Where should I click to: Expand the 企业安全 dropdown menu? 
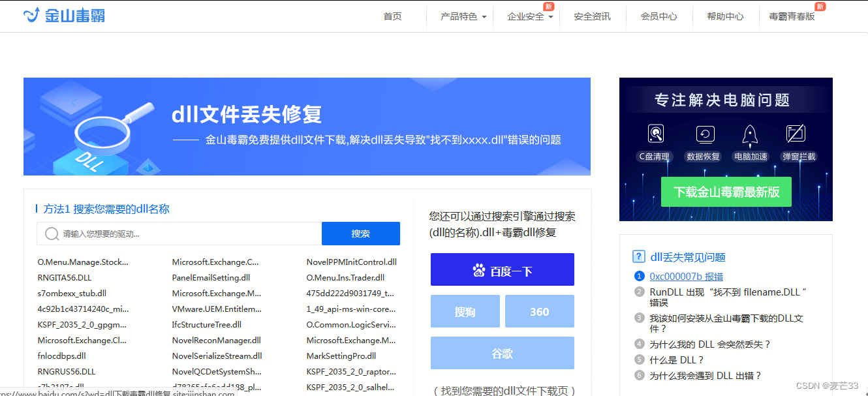tap(530, 16)
